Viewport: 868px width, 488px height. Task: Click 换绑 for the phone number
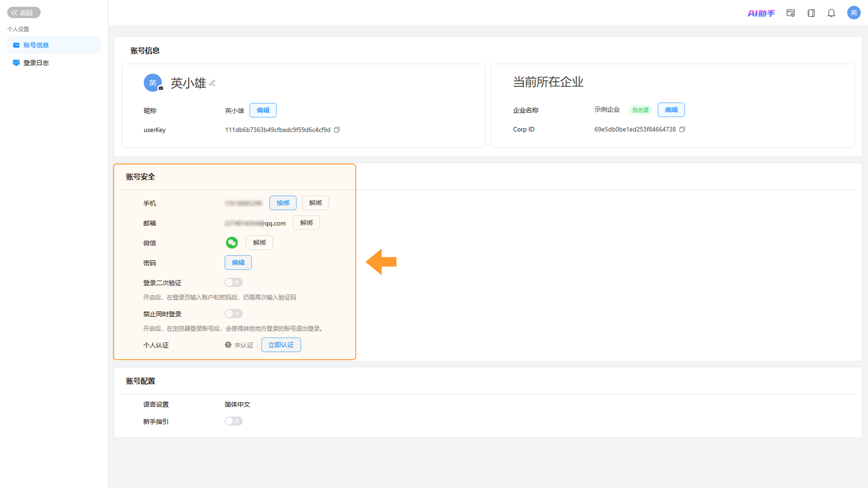tap(283, 203)
